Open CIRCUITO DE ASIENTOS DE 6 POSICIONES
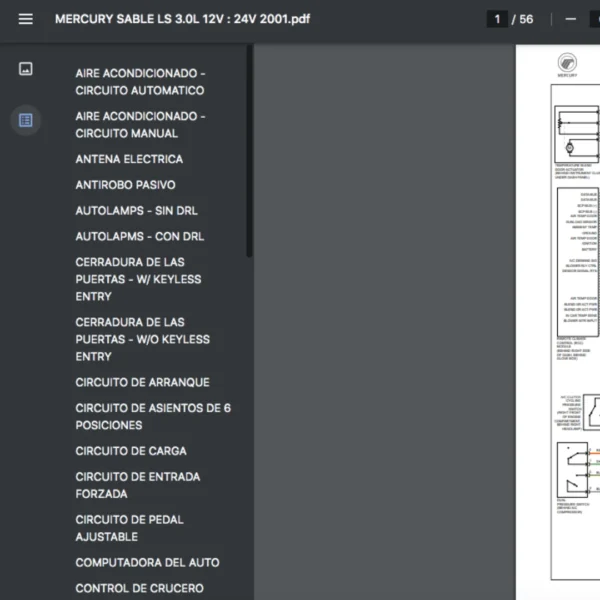Screen dimensions: 600x600 click(x=152, y=416)
